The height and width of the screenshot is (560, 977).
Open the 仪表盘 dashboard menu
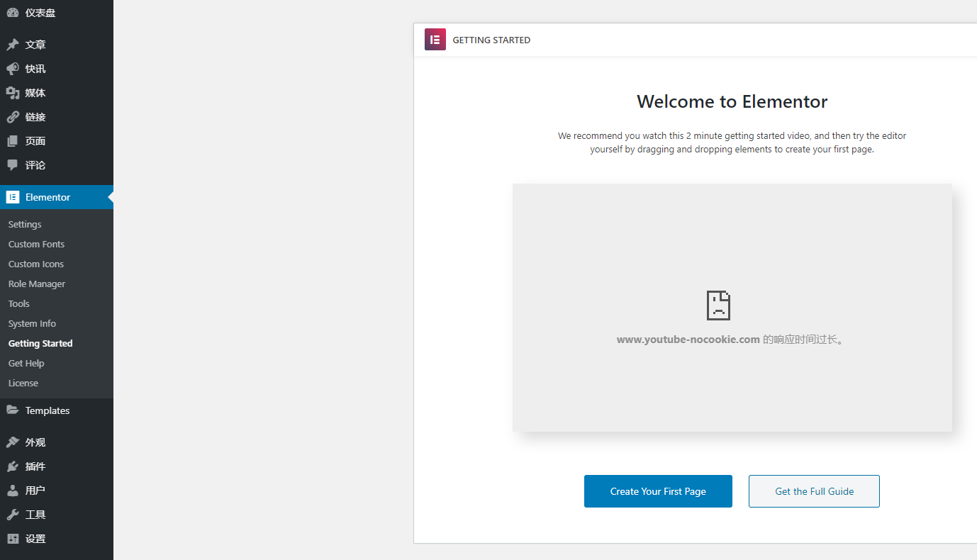coord(57,13)
